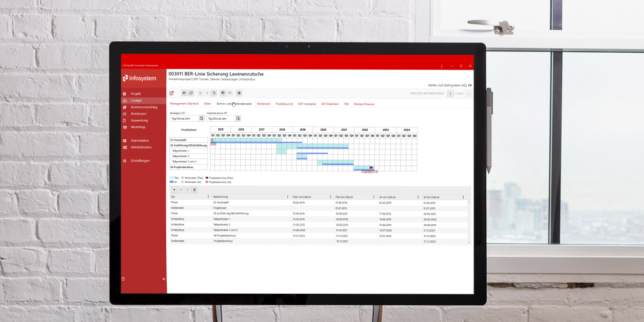The image size is (644, 322).
Task: Click the '05 Ausführung/IBN/Einführung' table row
Action: (319, 214)
